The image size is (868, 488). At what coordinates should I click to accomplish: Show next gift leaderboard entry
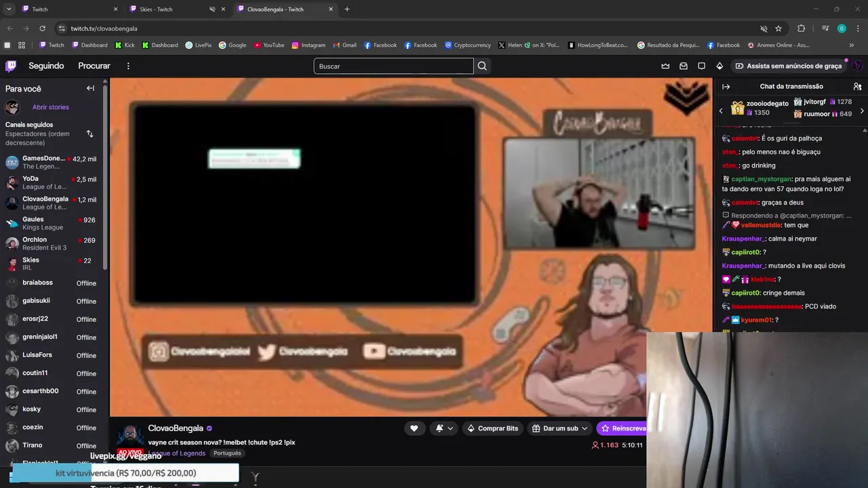click(x=862, y=110)
